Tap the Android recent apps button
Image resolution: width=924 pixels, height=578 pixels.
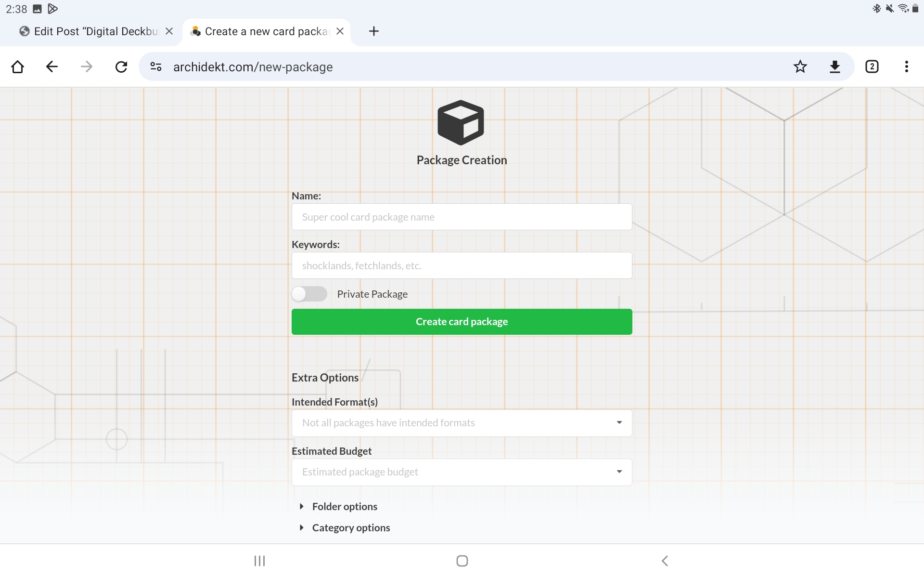(x=259, y=561)
